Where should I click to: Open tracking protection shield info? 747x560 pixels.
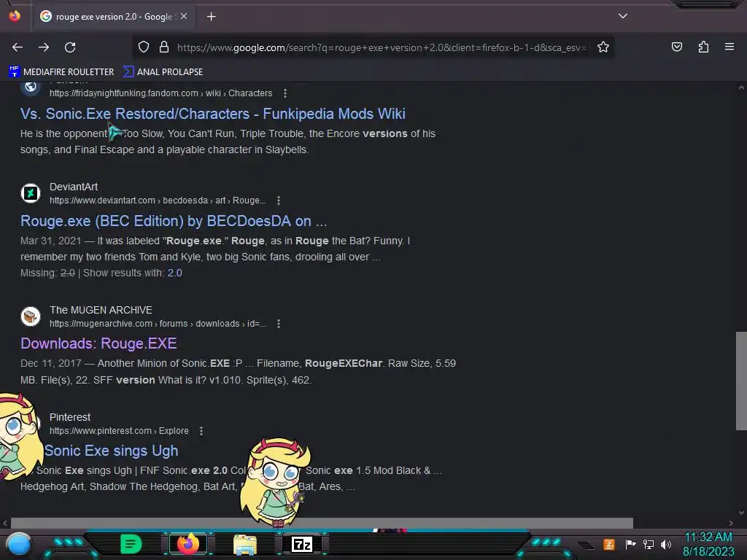tap(144, 47)
